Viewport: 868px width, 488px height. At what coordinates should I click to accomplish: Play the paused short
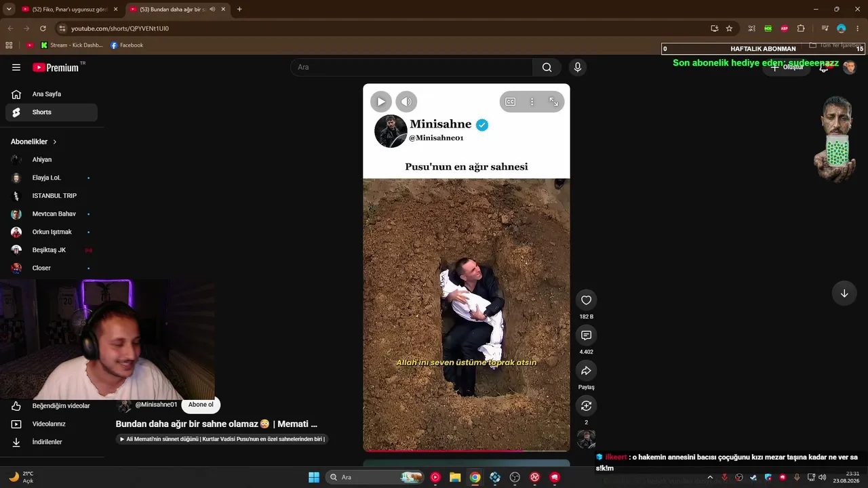(381, 102)
